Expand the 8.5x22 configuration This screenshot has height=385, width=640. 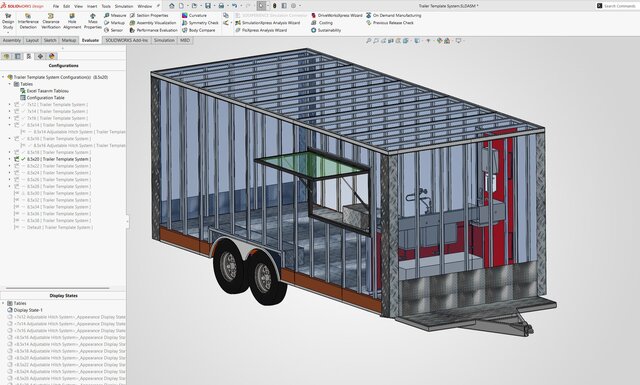(10, 166)
